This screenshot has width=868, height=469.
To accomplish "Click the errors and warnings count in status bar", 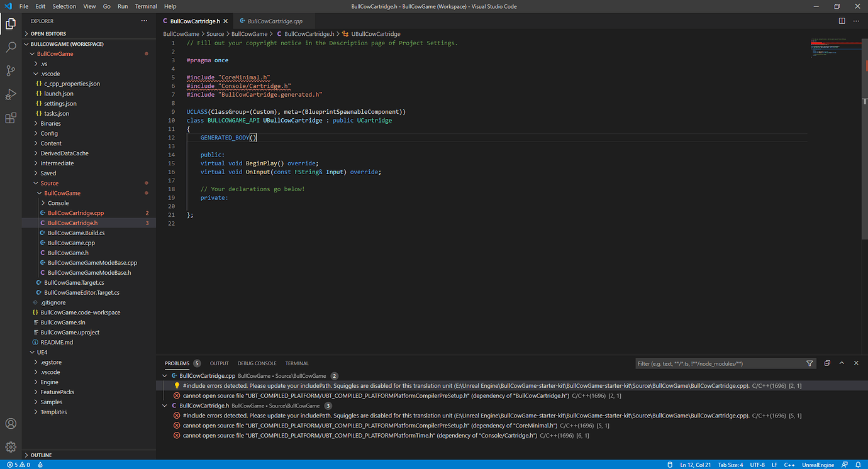I will click(x=18, y=465).
